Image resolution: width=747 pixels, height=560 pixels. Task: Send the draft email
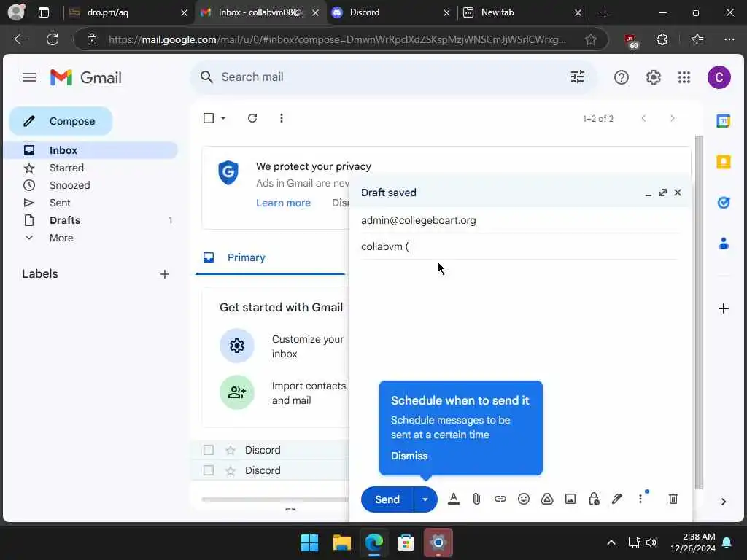point(387,499)
